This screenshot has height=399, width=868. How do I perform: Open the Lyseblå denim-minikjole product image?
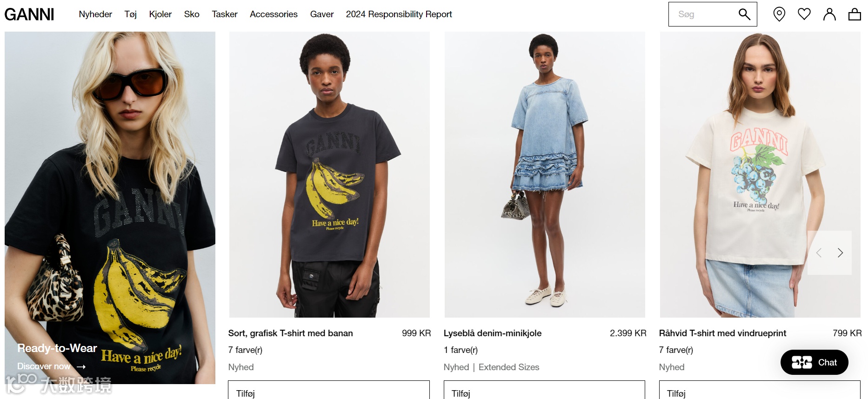[545, 174]
